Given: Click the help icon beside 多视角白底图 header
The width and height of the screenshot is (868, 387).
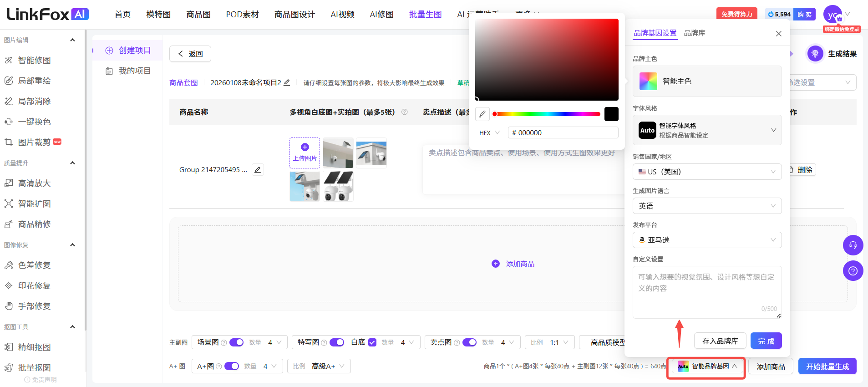Looking at the screenshot, I should (x=404, y=112).
